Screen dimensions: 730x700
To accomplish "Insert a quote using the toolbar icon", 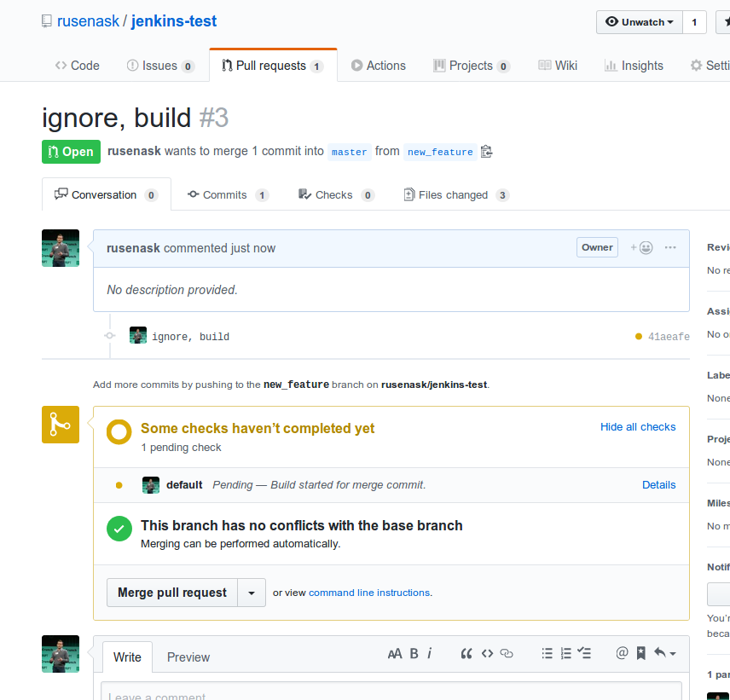I will pos(466,654).
